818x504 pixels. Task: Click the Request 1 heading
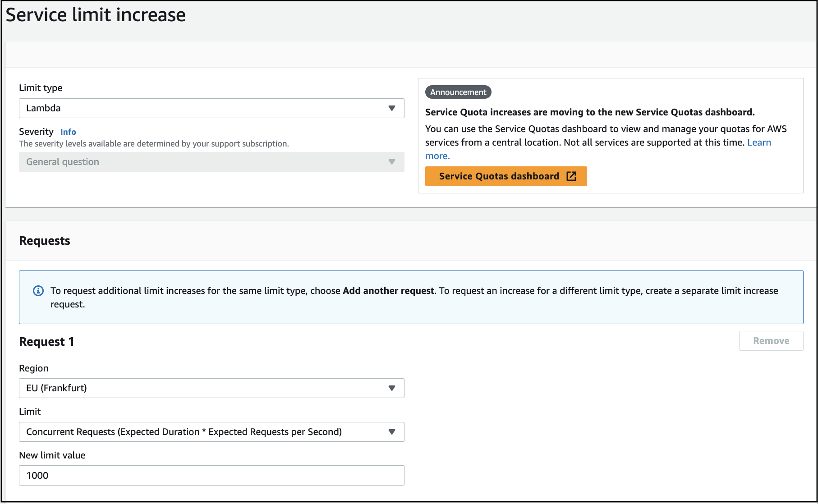pyautogui.click(x=46, y=342)
